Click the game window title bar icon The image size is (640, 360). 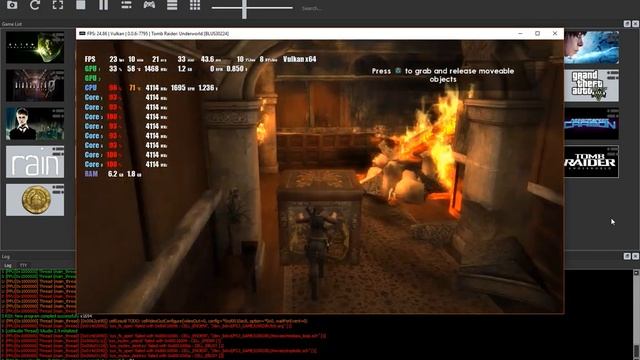click(82, 33)
